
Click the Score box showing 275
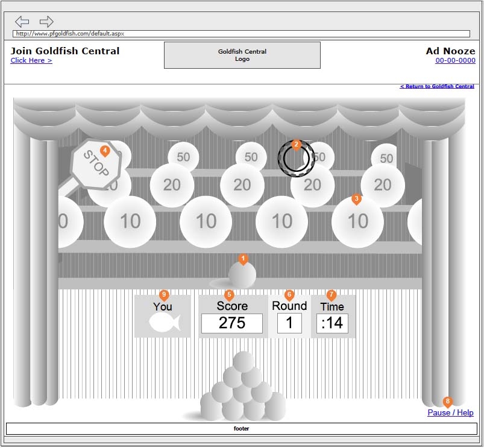click(231, 323)
